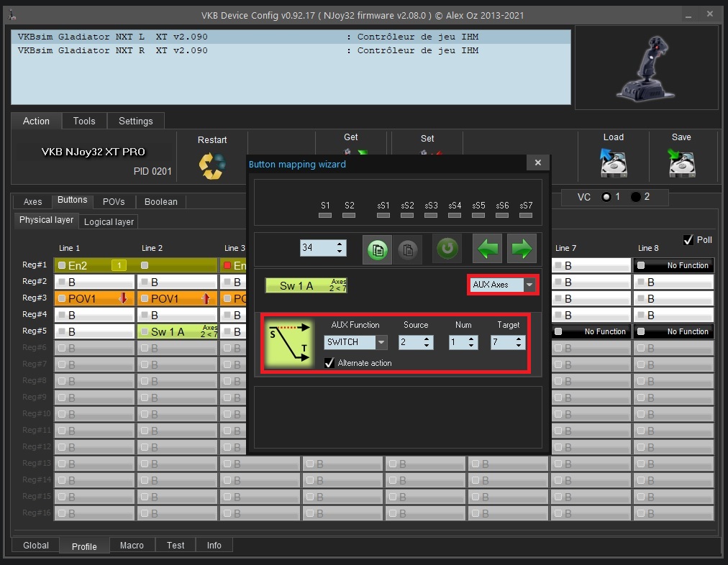Open the Info tab at bottom

point(214,546)
